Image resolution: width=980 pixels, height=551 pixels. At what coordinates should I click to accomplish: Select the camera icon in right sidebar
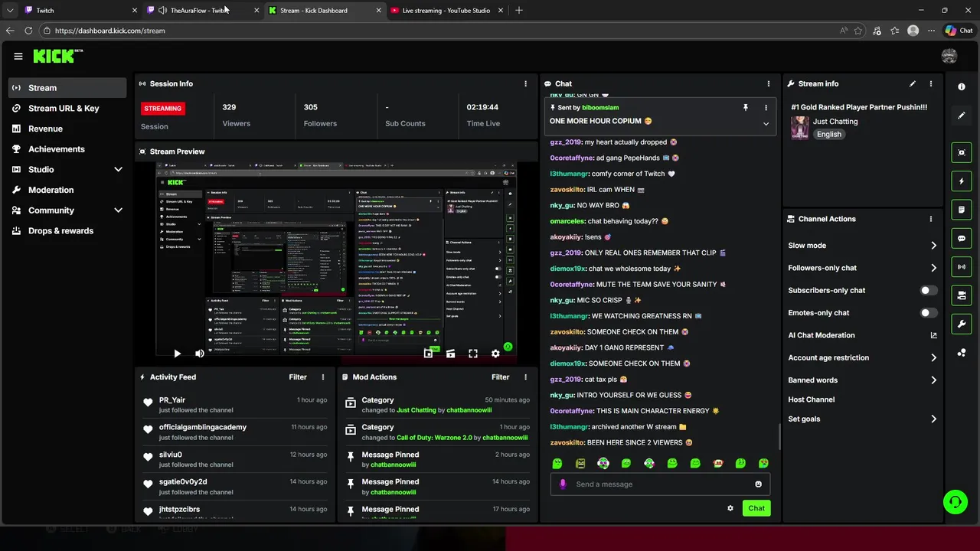pyautogui.click(x=962, y=295)
